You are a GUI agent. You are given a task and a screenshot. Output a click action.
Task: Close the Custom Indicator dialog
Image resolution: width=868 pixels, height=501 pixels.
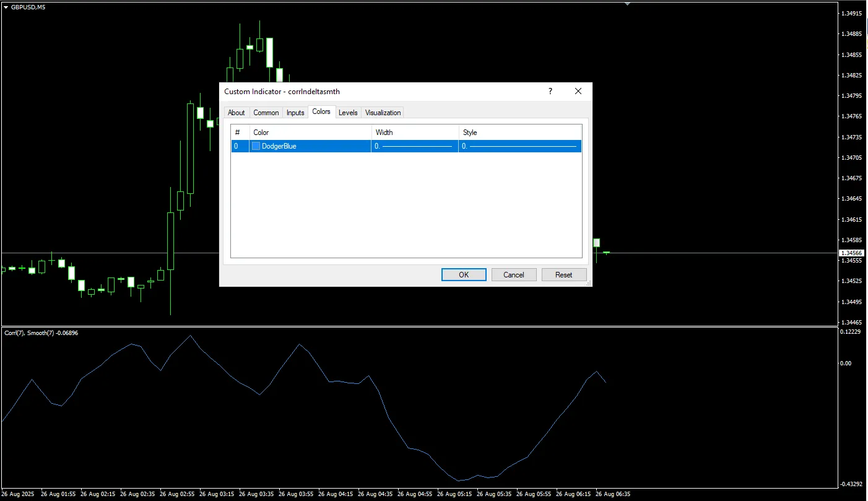click(578, 91)
